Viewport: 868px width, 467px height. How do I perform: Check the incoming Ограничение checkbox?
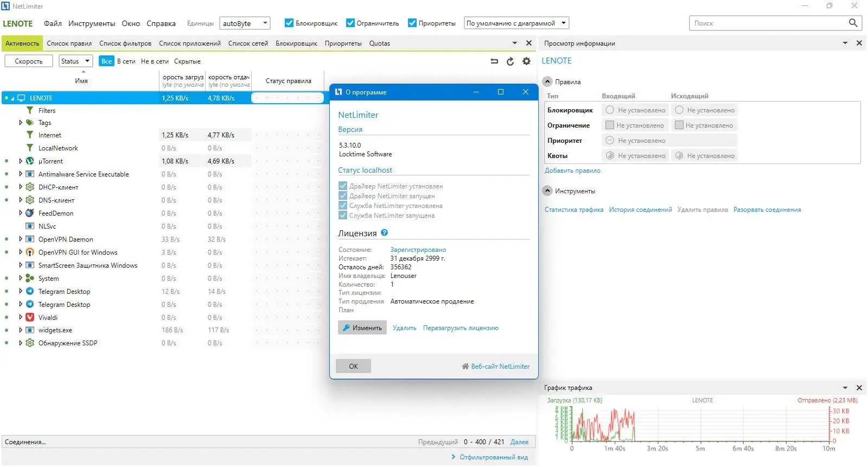click(610, 125)
